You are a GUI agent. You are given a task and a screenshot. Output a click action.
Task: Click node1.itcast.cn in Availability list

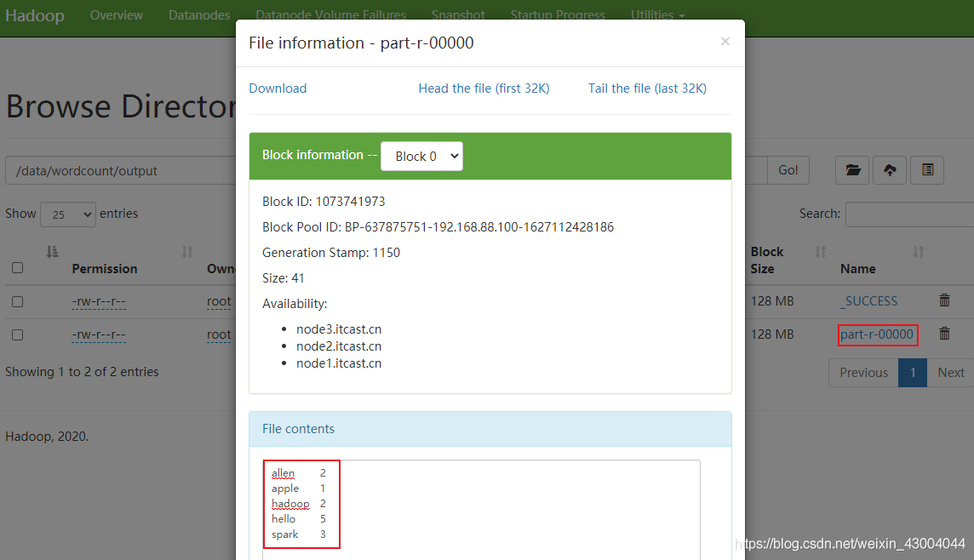[339, 363]
